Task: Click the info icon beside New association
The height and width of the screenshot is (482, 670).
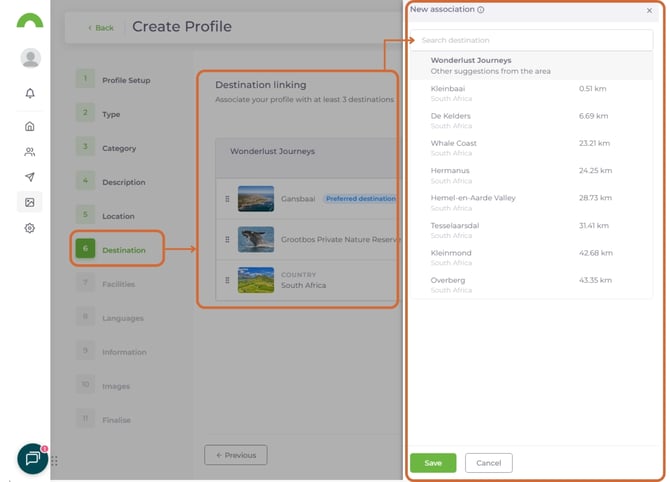Action: click(481, 10)
